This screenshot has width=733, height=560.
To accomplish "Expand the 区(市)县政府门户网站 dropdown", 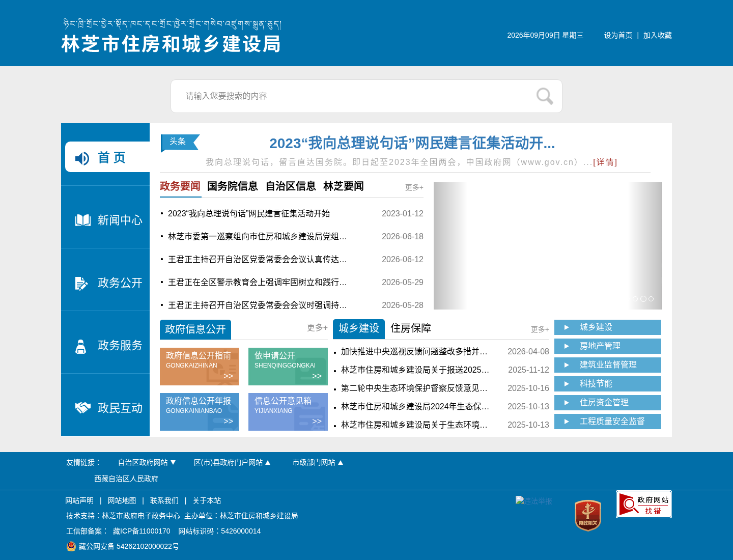I will [x=232, y=462].
